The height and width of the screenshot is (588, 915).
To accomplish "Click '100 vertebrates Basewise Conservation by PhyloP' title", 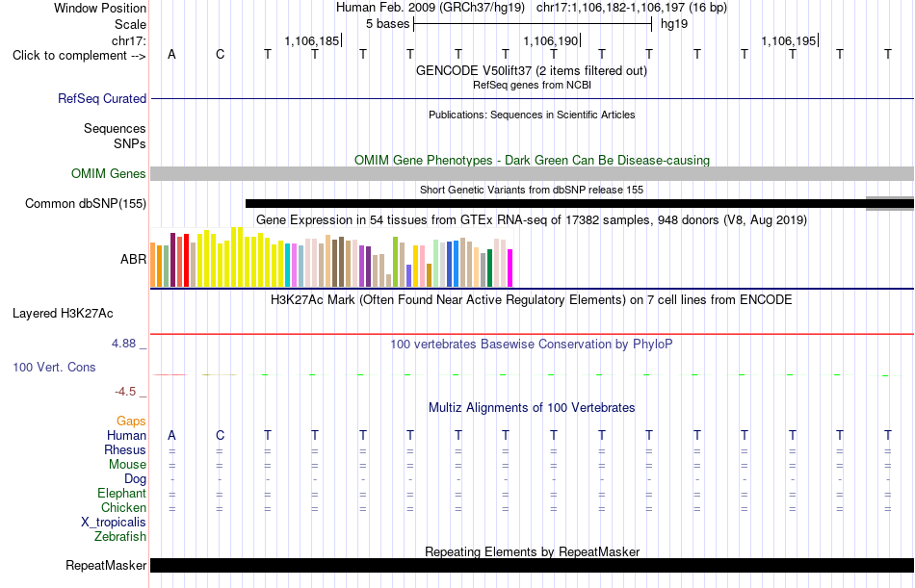I will [x=532, y=345].
